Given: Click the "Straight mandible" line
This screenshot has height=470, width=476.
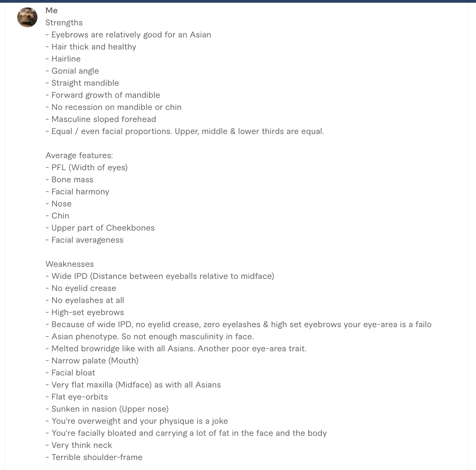Looking at the screenshot, I should click(82, 83).
